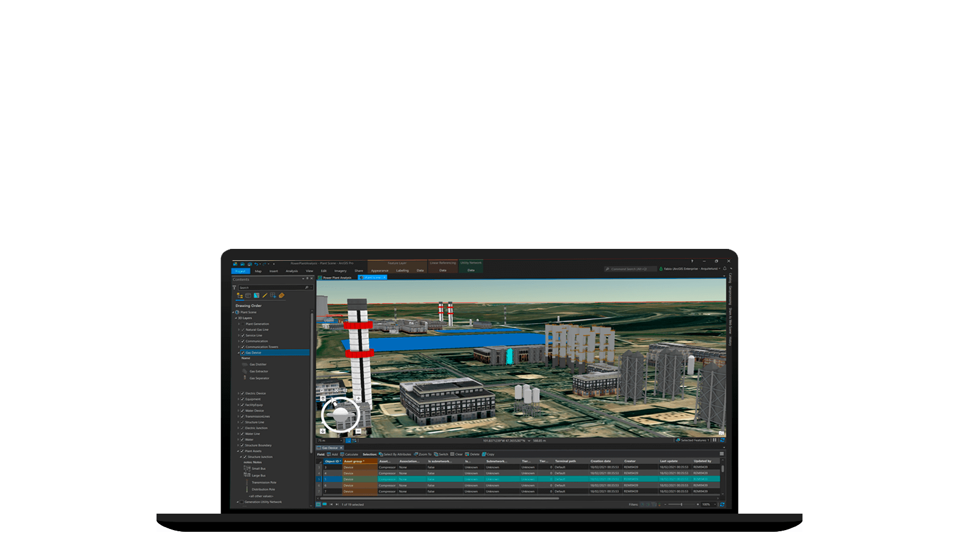Click refresh icon in scene status bar

(x=722, y=440)
